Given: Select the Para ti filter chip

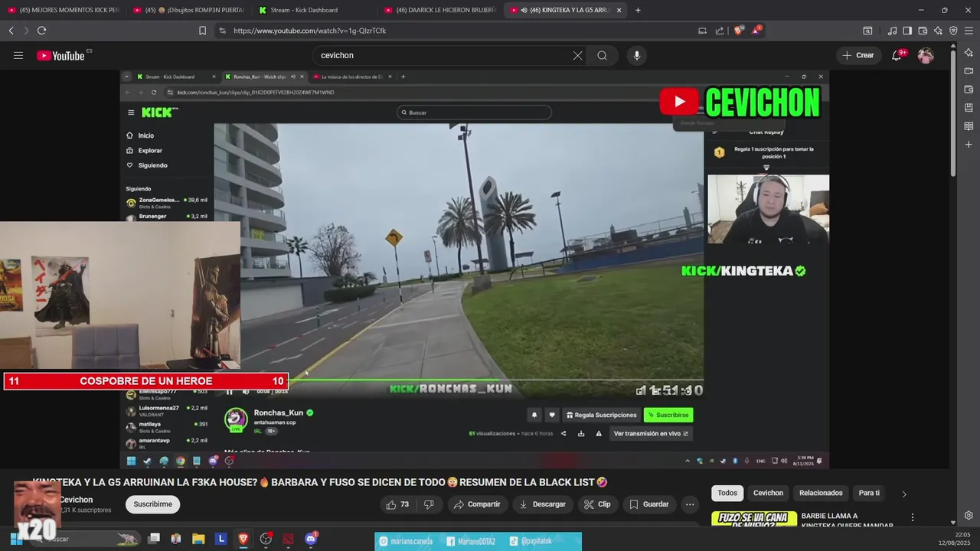Looking at the screenshot, I should (869, 493).
